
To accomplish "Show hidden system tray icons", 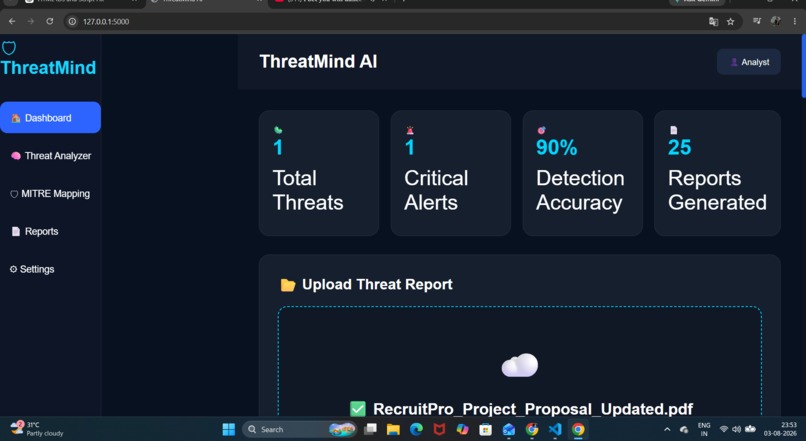I will 667,429.
